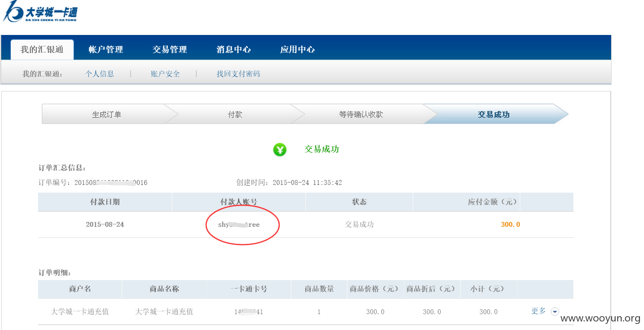Click the green yuan success icon
This screenshot has height=330, width=644.
coord(280,150)
